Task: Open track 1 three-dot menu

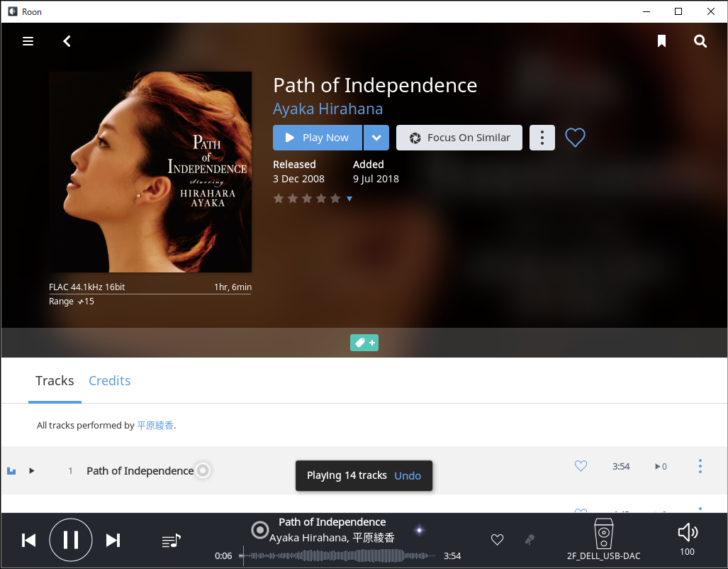Action: point(700,466)
